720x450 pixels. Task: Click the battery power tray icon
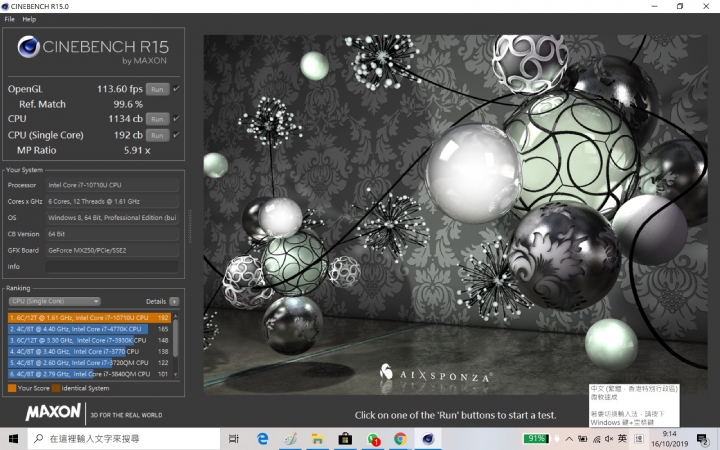(x=583, y=439)
